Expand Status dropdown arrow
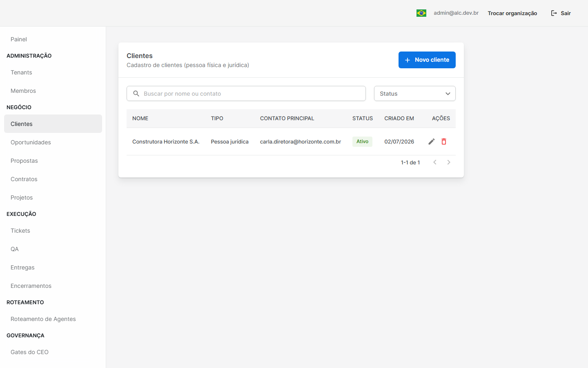 click(x=448, y=94)
